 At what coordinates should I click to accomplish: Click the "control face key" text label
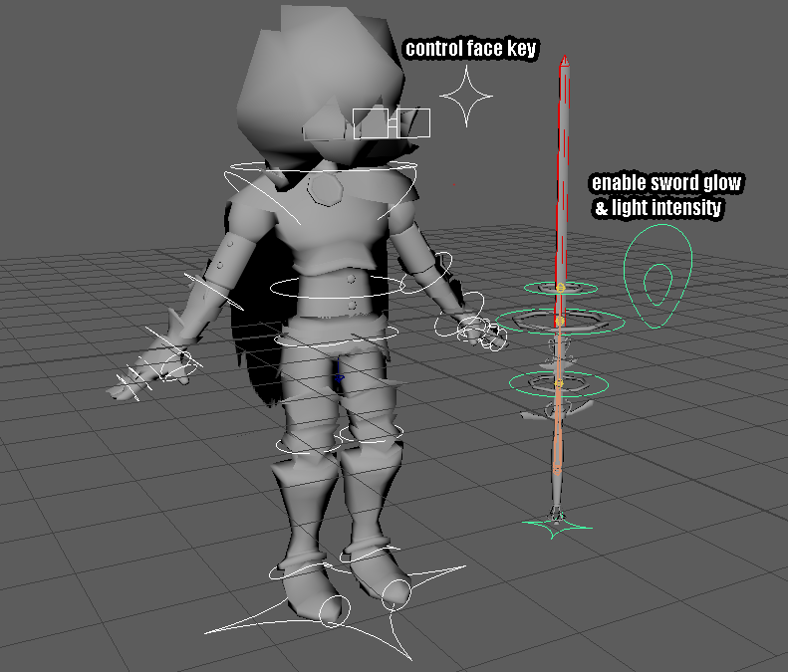point(471,49)
